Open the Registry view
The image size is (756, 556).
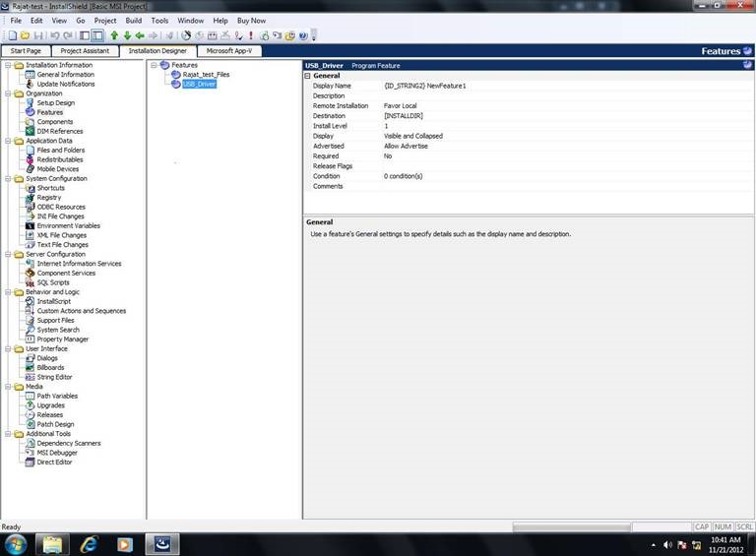[x=48, y=198]
